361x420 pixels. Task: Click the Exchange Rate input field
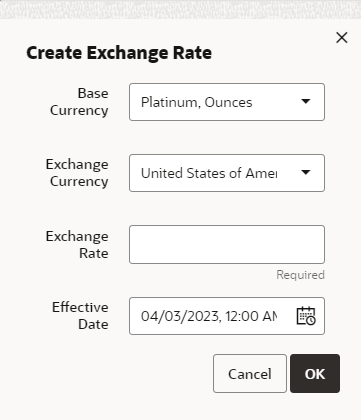pyautogui.click(x=227, y=244)
